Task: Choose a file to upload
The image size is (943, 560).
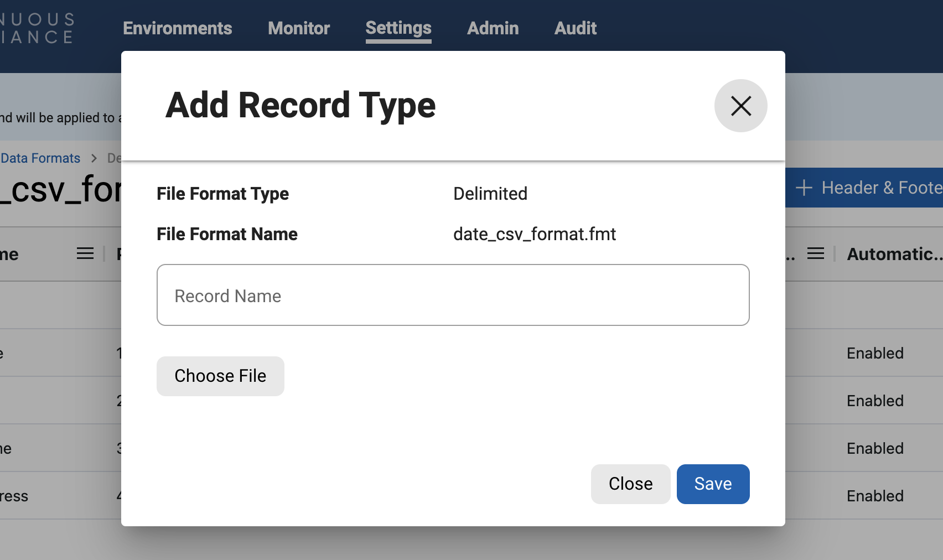Action: click(x=220, y=376)
